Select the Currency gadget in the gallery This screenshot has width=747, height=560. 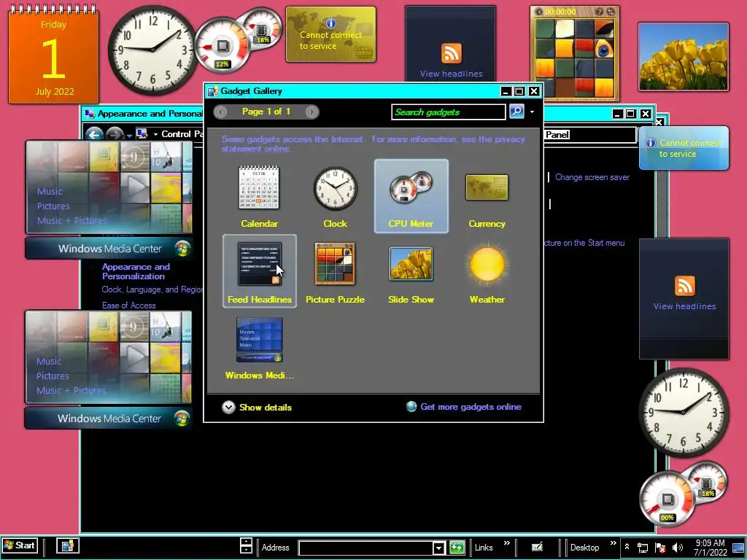(487, 196)
